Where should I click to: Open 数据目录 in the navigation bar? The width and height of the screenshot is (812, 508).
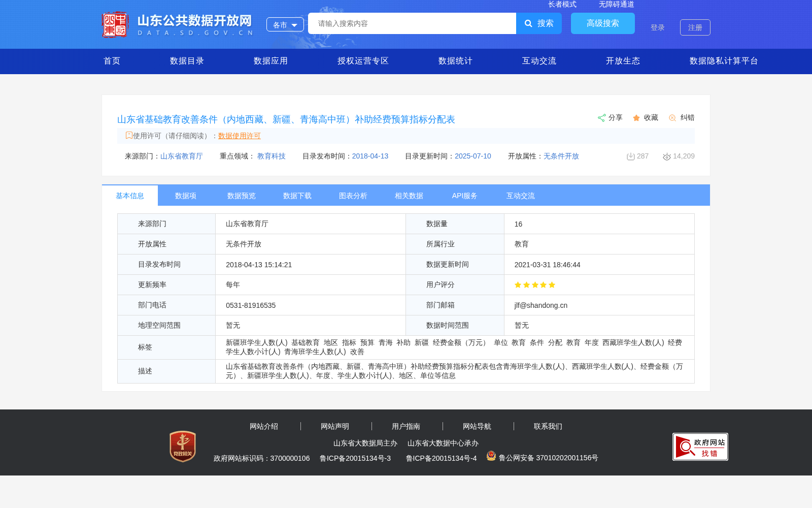click(187, 61)
